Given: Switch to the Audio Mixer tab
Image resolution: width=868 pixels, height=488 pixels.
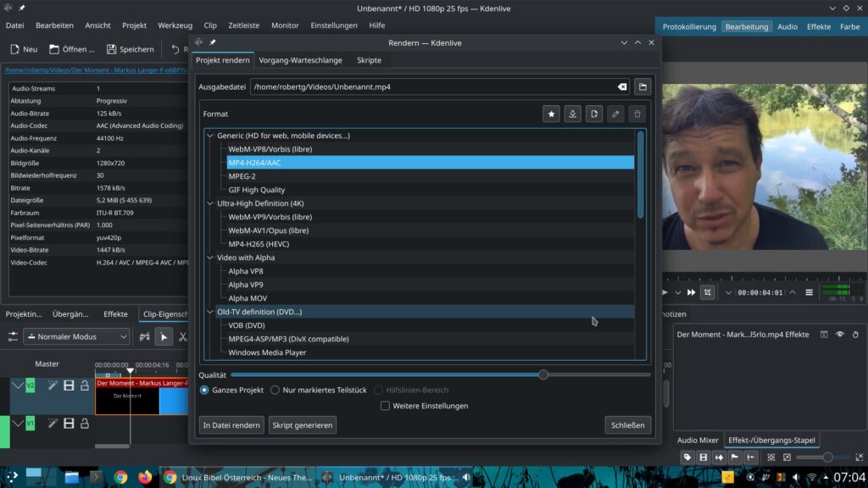Looking at the screenshot, I should [x=698, y=441].
